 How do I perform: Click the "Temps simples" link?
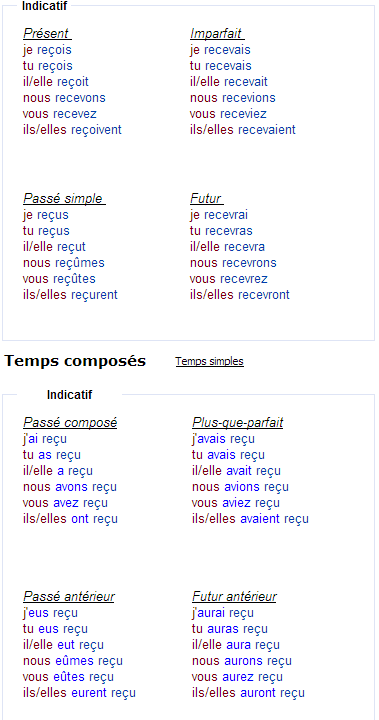coord(209,361)
